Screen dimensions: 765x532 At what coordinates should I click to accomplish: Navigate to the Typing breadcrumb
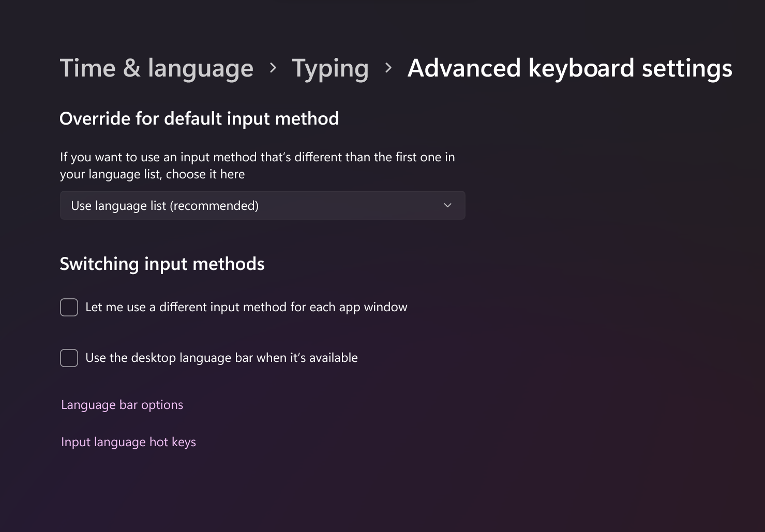pos(330,68)
